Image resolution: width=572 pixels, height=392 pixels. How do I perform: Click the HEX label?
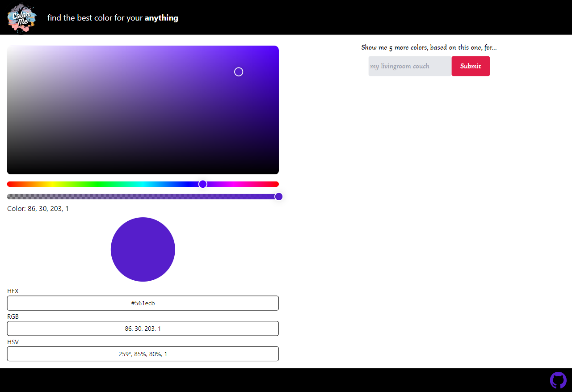click(13, 291)
